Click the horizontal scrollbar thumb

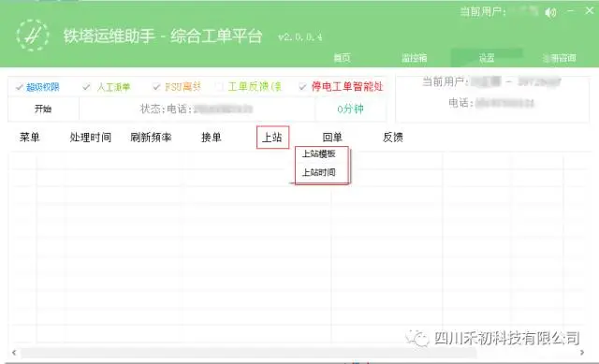point(248,353)
